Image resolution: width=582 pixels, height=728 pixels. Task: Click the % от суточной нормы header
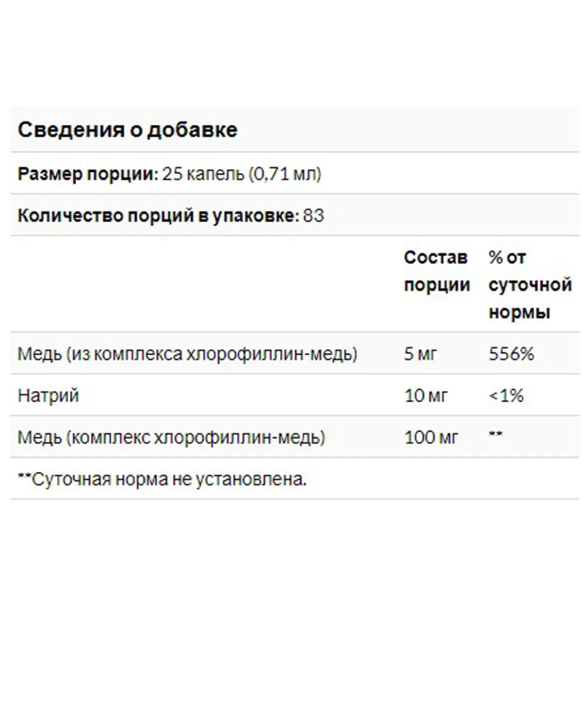(530, 285)
